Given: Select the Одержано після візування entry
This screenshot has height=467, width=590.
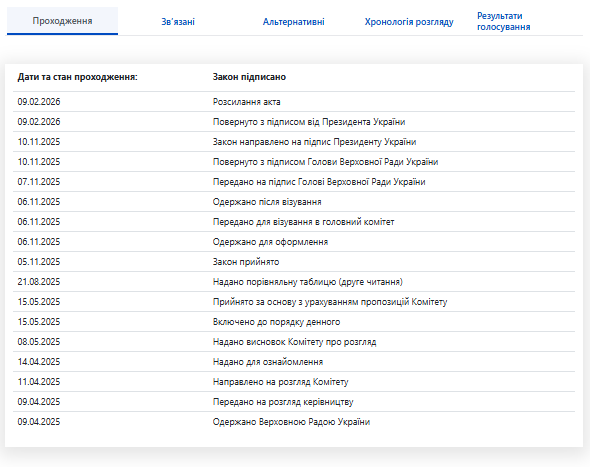Looking at the screenshot, I should 294,201.
